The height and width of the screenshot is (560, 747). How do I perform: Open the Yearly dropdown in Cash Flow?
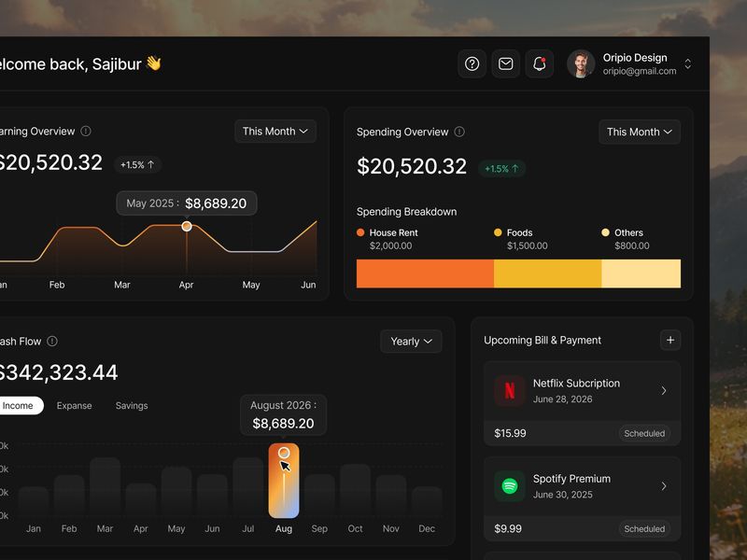pyautogui.click(x=411, y=341)
